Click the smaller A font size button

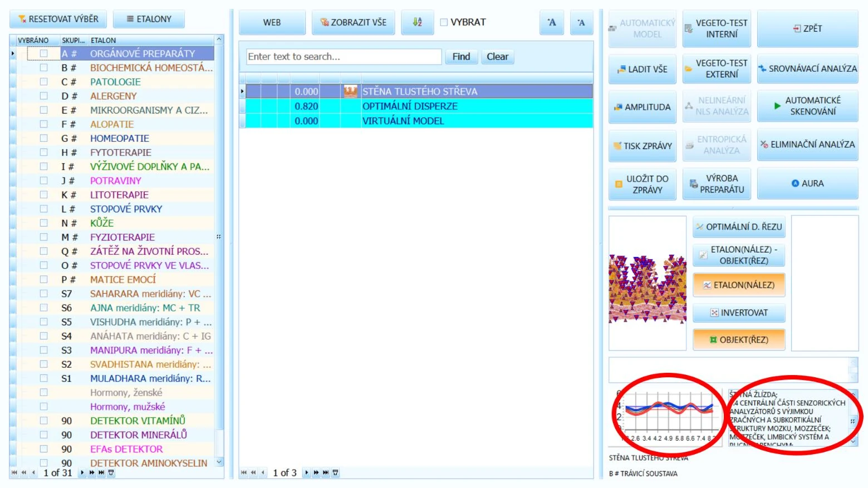coord(581,22)
